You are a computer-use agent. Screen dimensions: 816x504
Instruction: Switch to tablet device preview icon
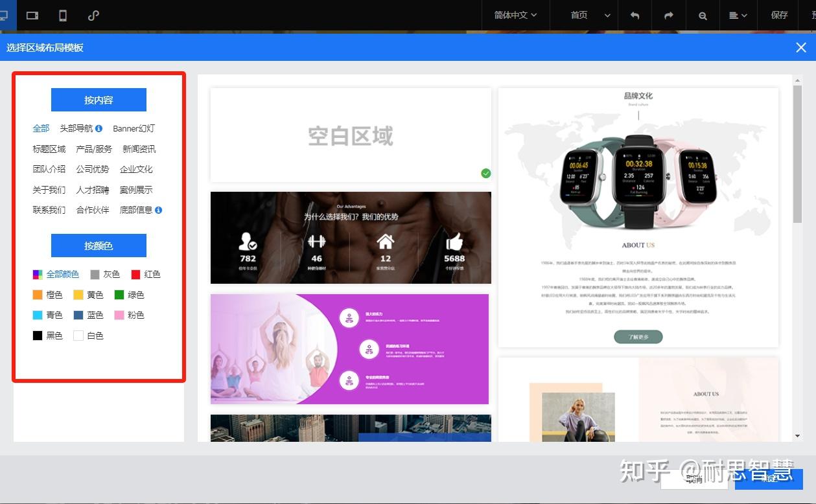[32, 16]
